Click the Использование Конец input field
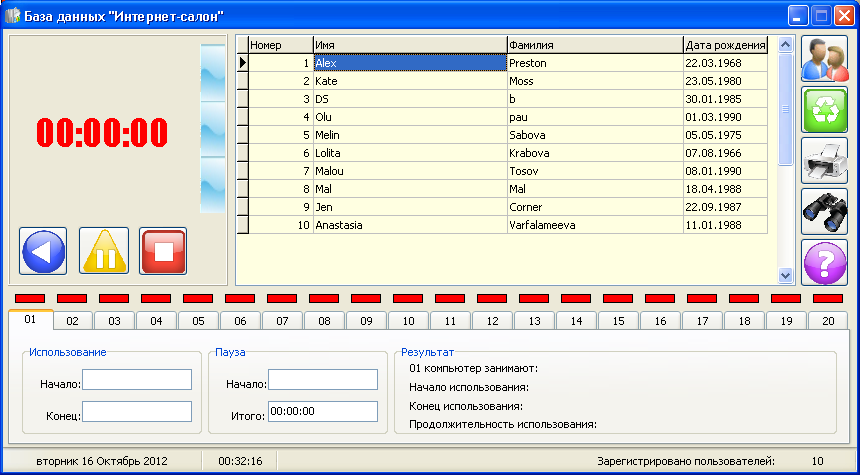Screen dimensions: 860x475 click(137, 412)
